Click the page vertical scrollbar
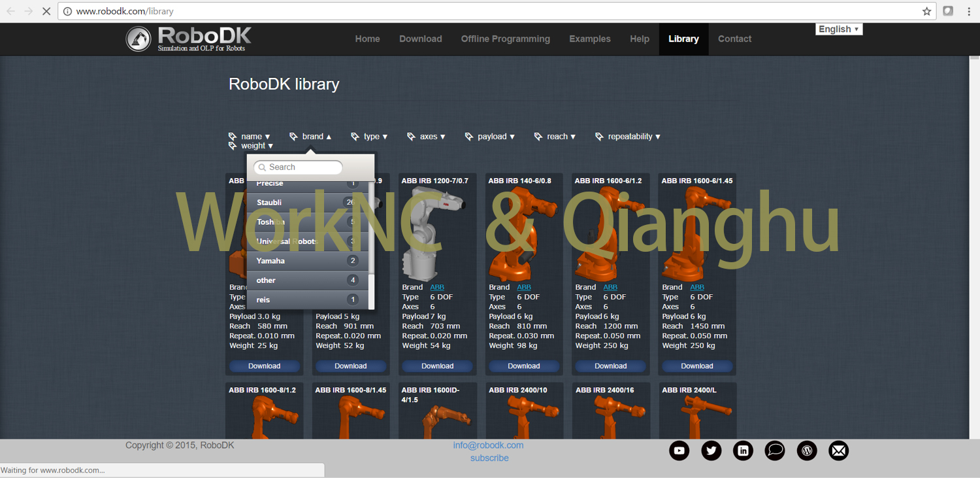 pos(975,247)
